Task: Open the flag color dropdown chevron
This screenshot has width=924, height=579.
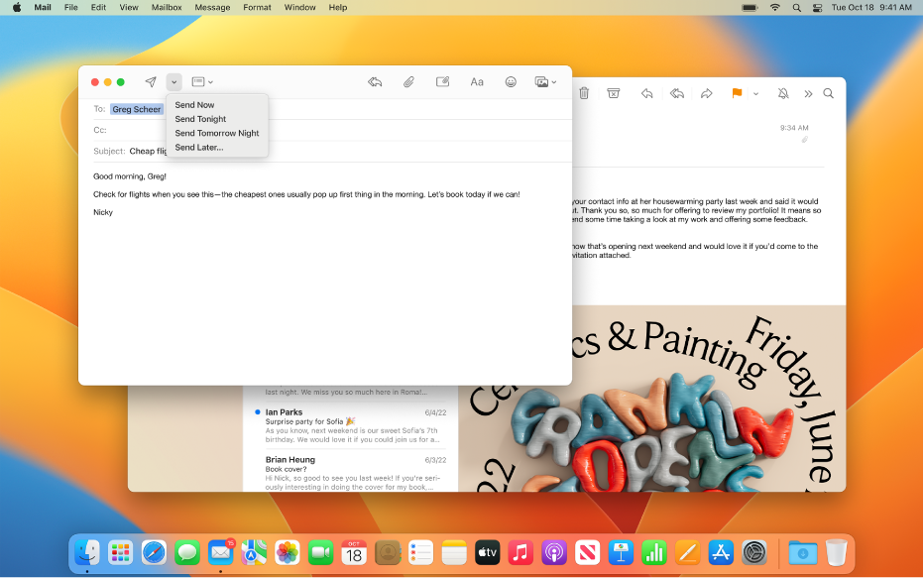Action: tap(755, 93)
